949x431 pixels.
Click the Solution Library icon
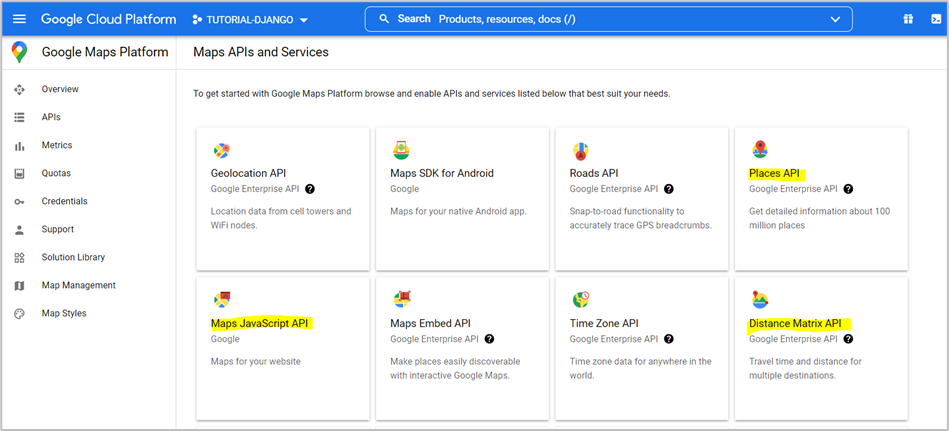pyautogui.click(x=19, y=258)
